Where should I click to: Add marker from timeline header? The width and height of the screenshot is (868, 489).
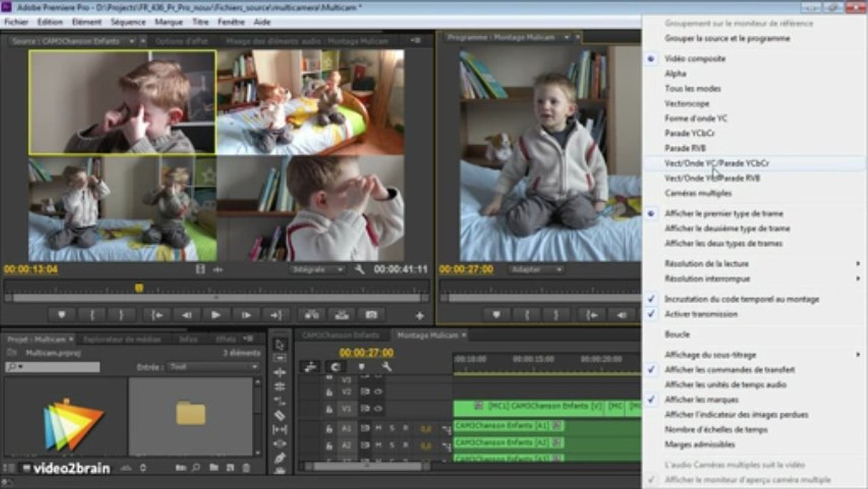tap(361, 367)
